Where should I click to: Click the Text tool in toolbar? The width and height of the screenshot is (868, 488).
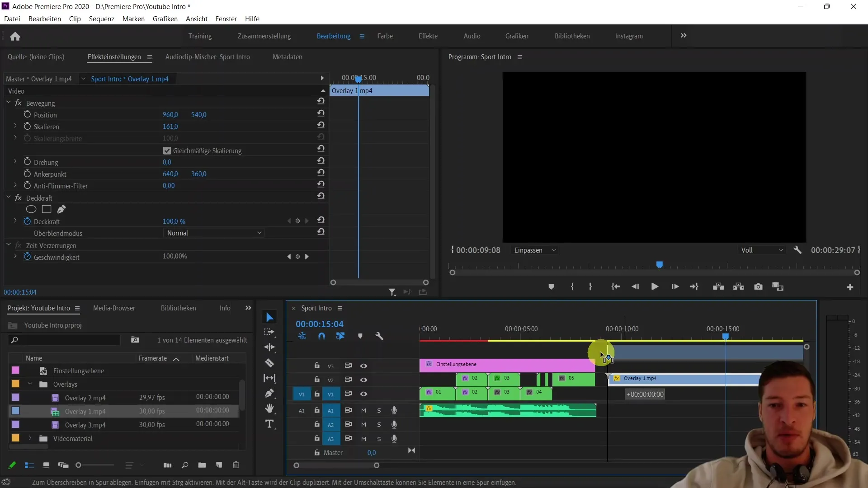pos(271,424)
